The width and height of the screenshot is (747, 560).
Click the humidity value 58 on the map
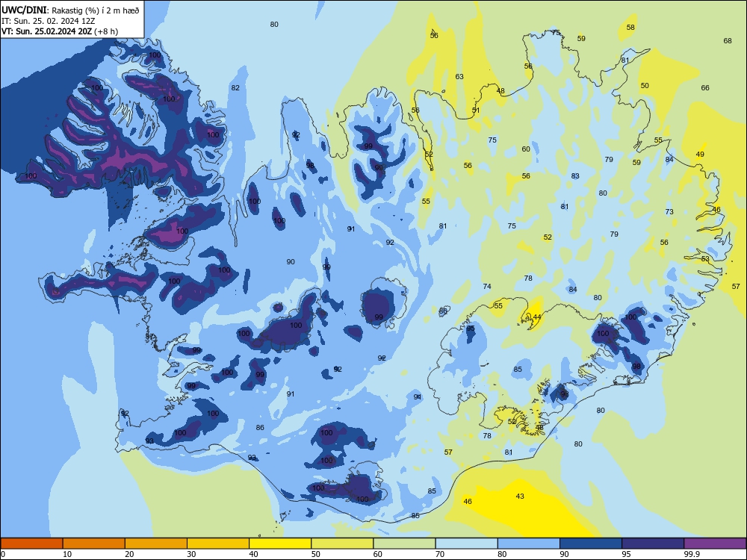(630, 27)
